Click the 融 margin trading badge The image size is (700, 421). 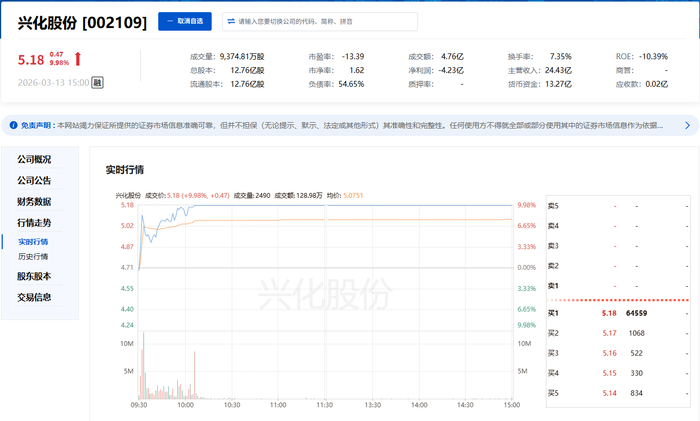97,83
